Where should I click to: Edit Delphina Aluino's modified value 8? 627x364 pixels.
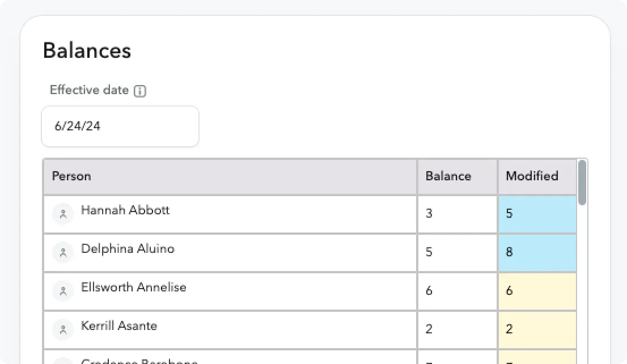537,252
